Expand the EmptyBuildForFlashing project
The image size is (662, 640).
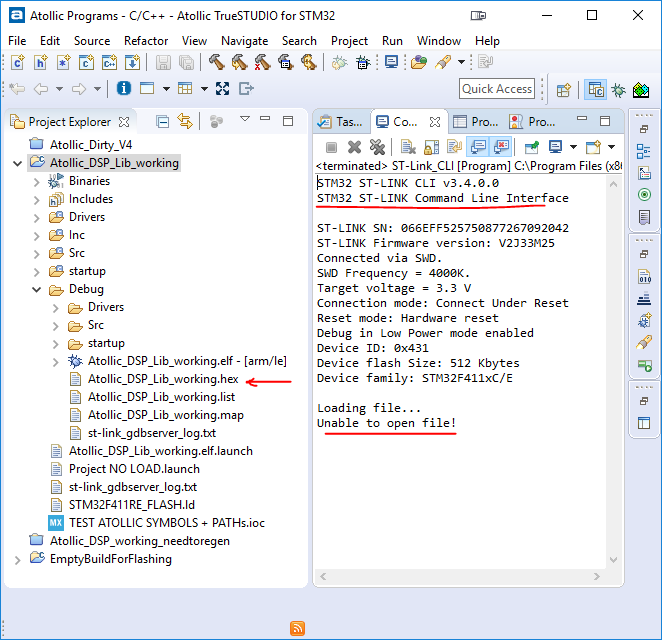[17, 560]
